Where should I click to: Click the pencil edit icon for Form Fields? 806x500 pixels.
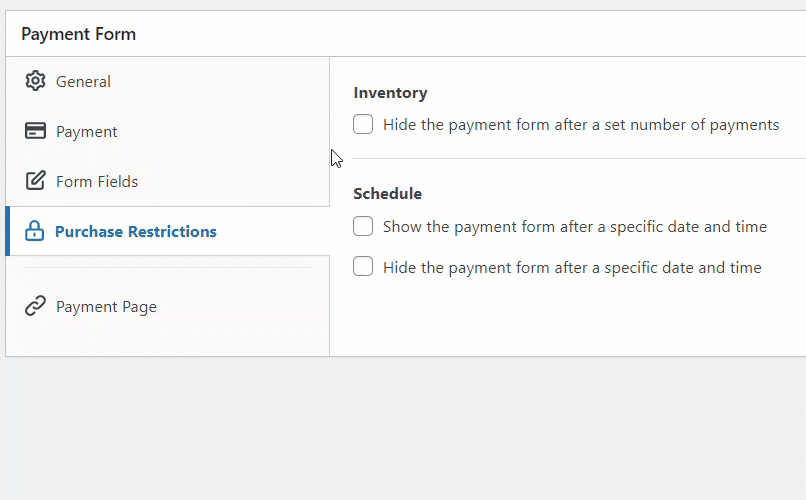35,181
